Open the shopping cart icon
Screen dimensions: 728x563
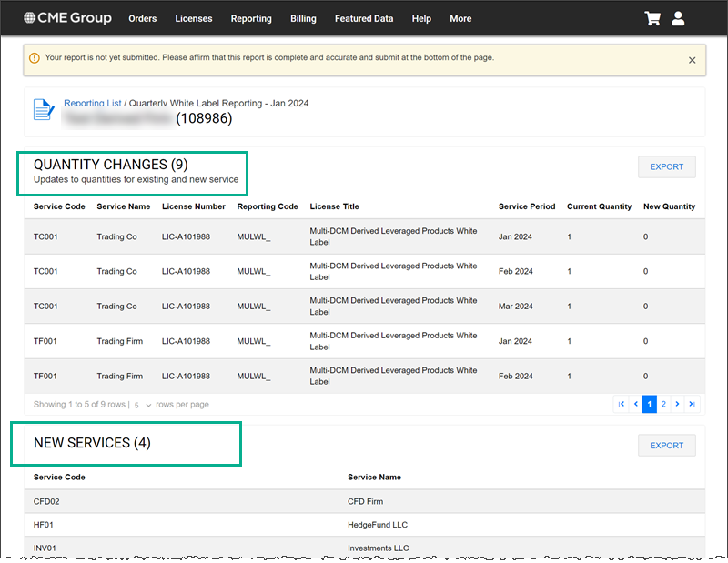[x=652, y=18]
